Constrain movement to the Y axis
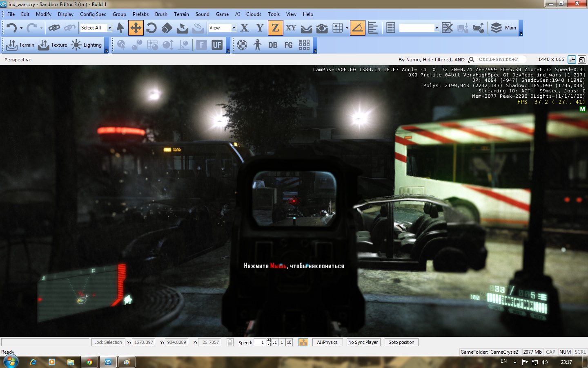 point(260,28)
